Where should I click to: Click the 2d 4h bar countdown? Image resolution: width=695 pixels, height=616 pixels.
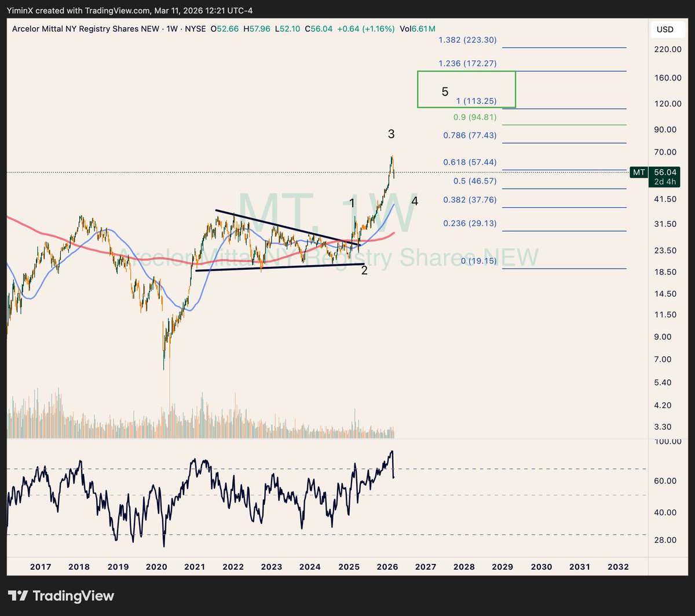(664, 182)
